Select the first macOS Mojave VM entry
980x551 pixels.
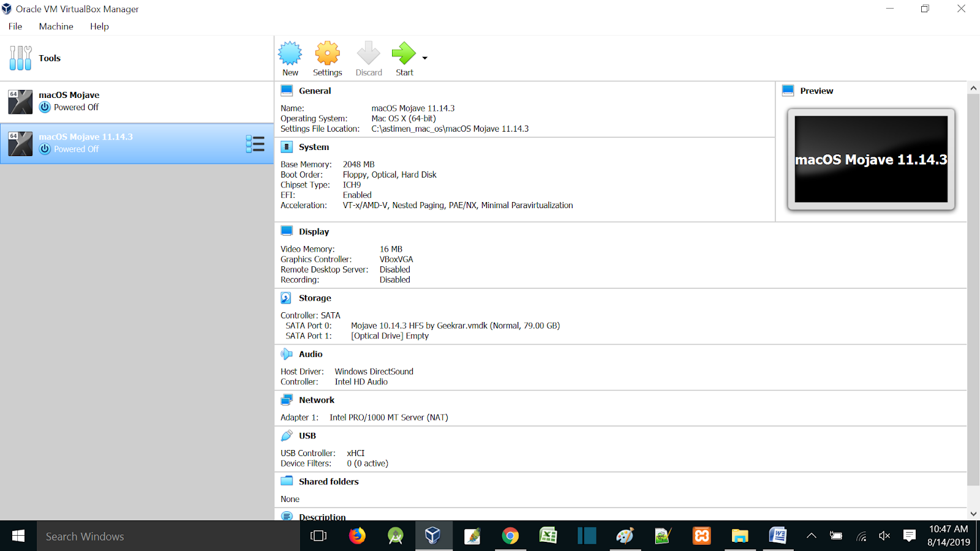click(x=92, y=102)
